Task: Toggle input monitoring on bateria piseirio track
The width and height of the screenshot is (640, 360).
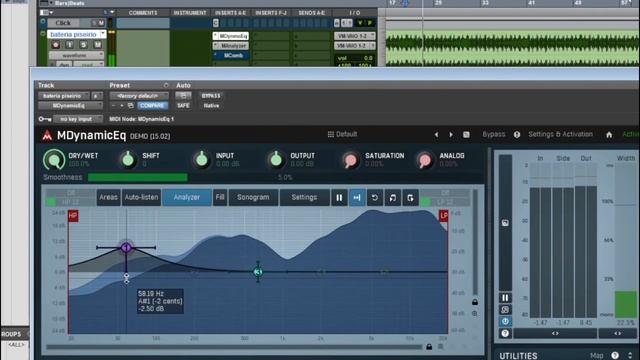Action: point(70,44)
